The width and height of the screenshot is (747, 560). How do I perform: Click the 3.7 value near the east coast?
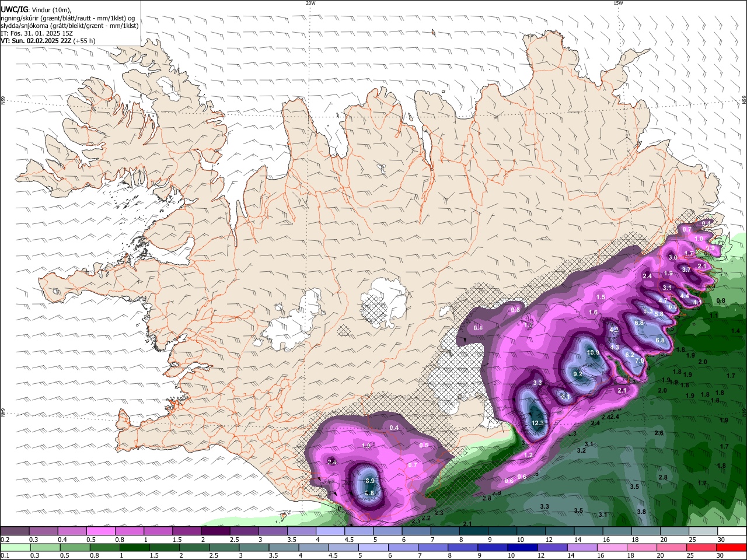[686, 269]
